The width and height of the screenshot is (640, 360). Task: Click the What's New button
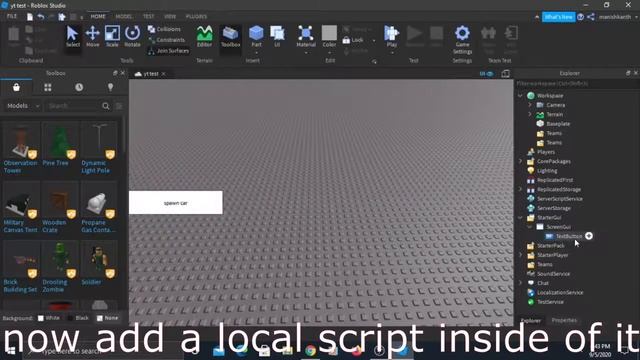pos(558,17)
